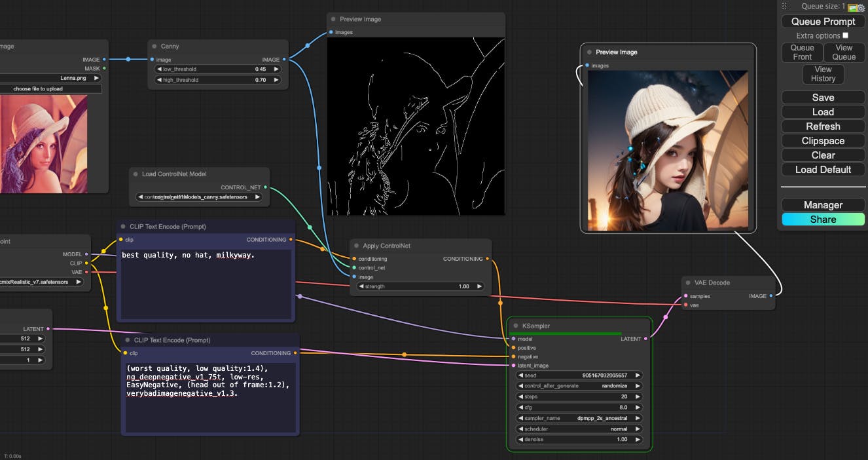Viewport: 868px width, 460px height.
Task: Collapse the VAE Decode node title dot
Action: coord(688,283)
